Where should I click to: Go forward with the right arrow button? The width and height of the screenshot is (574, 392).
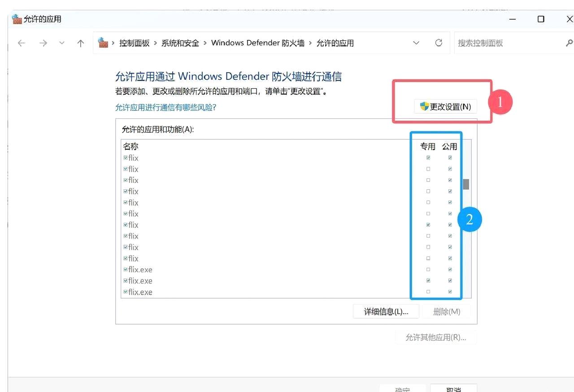(x=43, y=43)
